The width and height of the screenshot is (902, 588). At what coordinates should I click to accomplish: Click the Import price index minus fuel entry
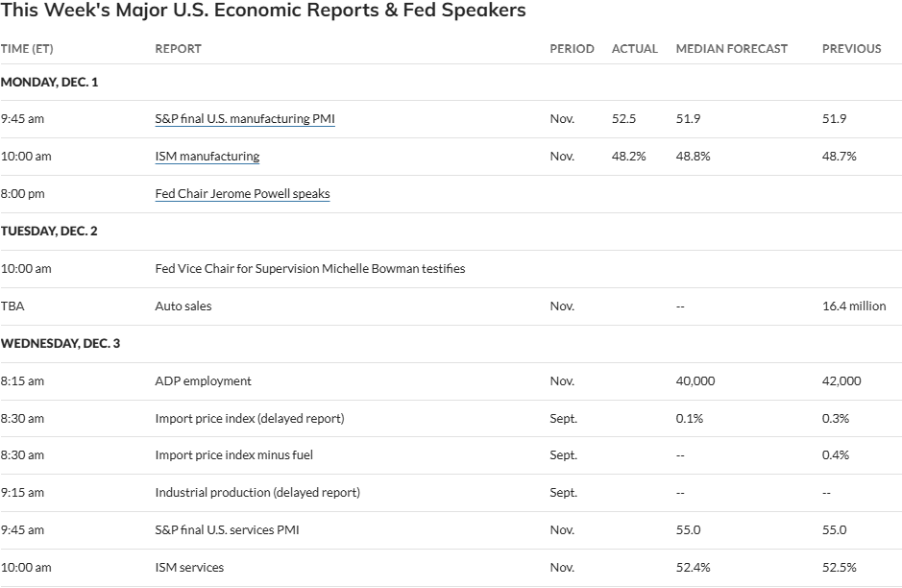click(x=233, y=455)
